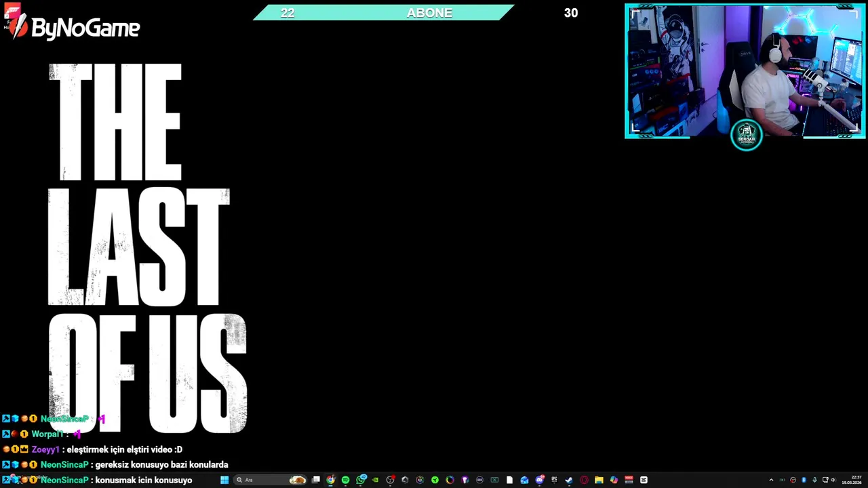Open the white document icon in taskbar

(x=509, y=480)
